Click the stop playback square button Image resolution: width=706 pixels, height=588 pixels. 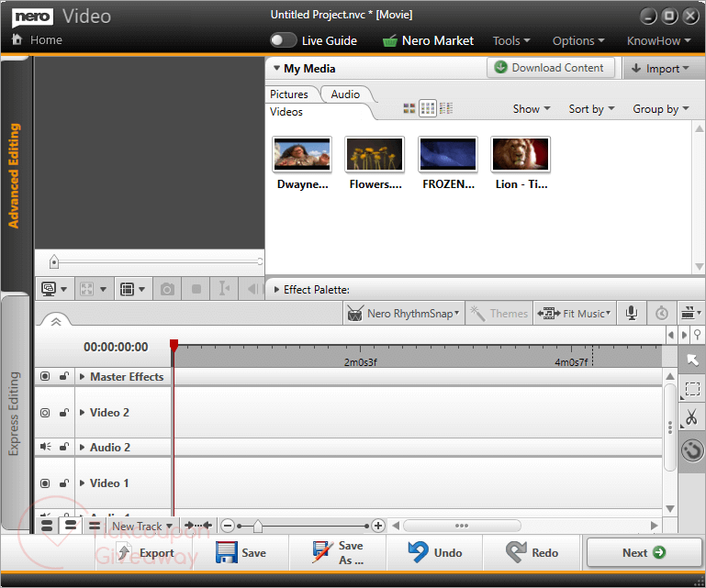point(196,289)
